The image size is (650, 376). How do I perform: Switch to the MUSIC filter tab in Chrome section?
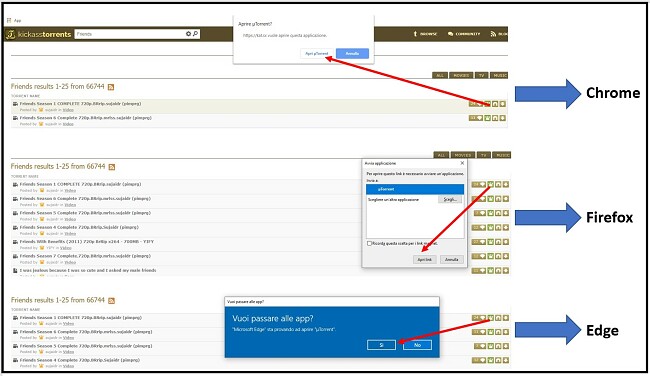[499, 75]
